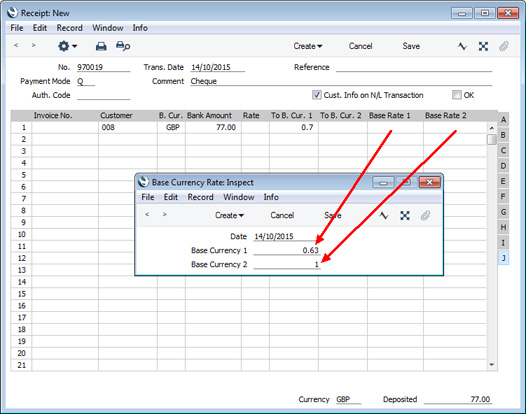Open the gear operations dropdown menu

[67, 46]
